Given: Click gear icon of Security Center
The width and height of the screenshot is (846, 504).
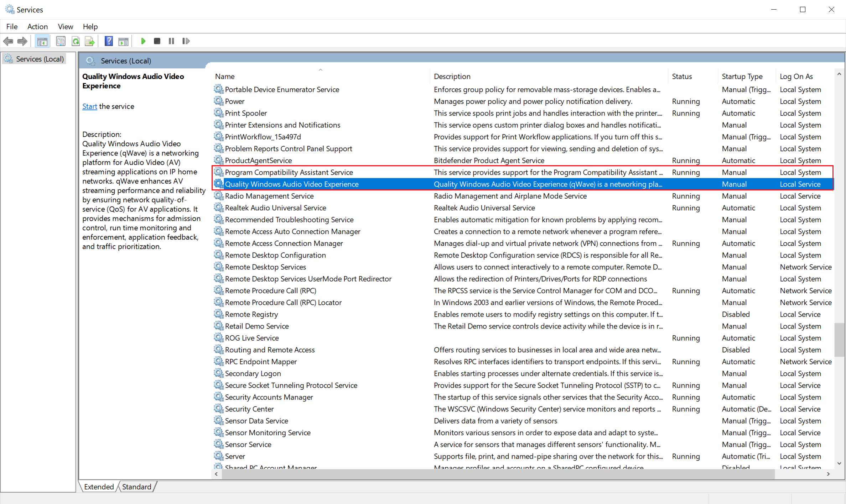Looking at the screenshot, I should click(218, 409).
